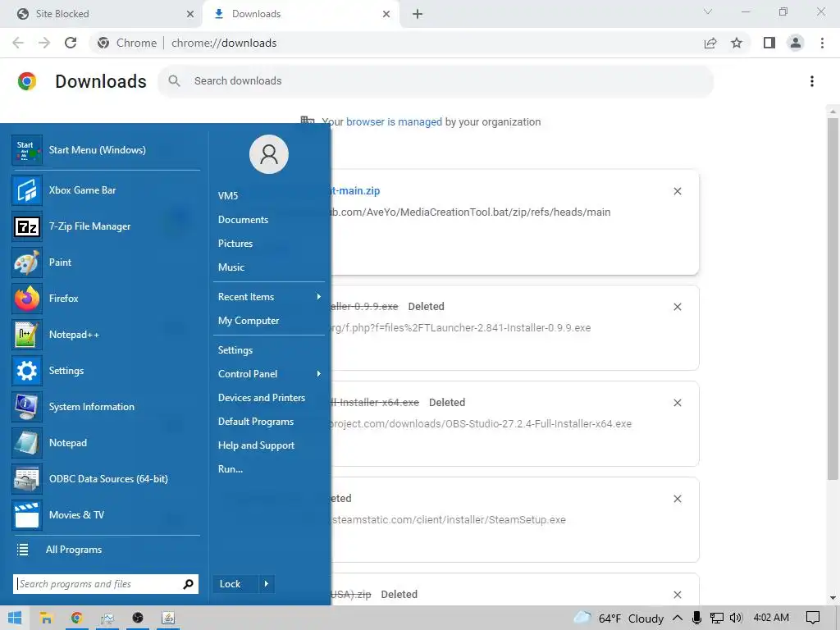Remove FTLauncher installer entry from list
The width and height of the screenshot is (840, 630).
[x=677, y=307]
